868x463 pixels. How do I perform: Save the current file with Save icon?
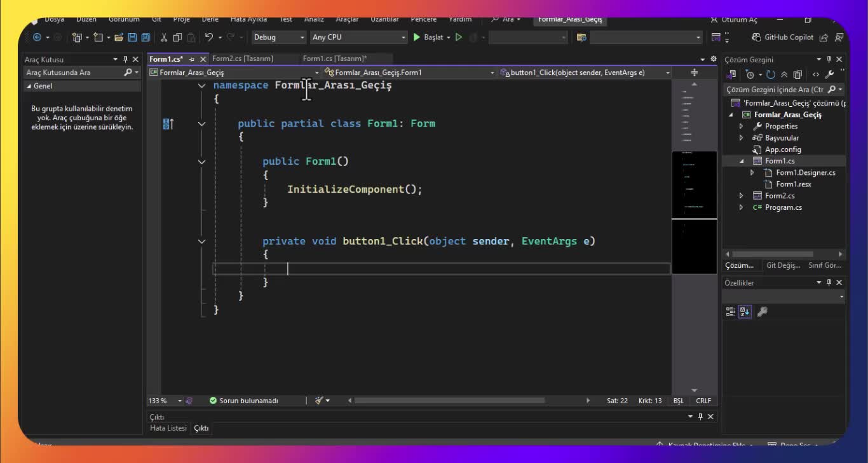132,38
